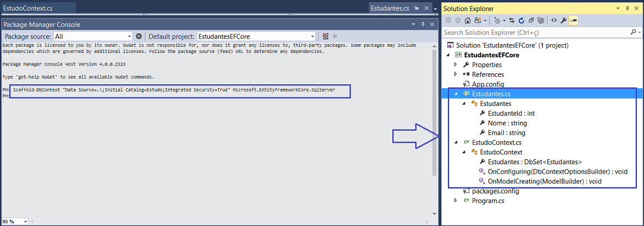Select Solution 'EstudantesEFCore' root node
The width and height of the screenshot is (644, 226).
coord(512,45)
